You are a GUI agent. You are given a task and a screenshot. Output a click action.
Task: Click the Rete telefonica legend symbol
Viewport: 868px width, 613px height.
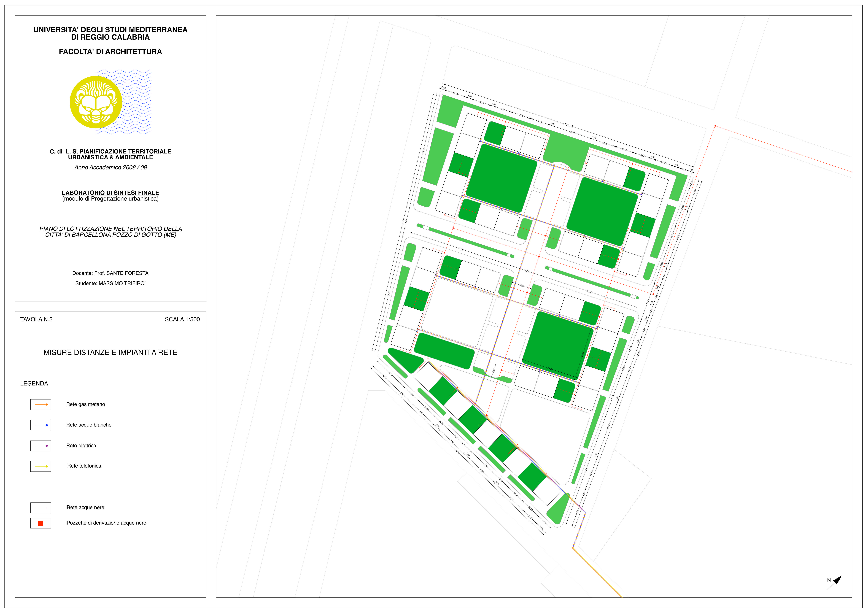(x=41, y=466)
